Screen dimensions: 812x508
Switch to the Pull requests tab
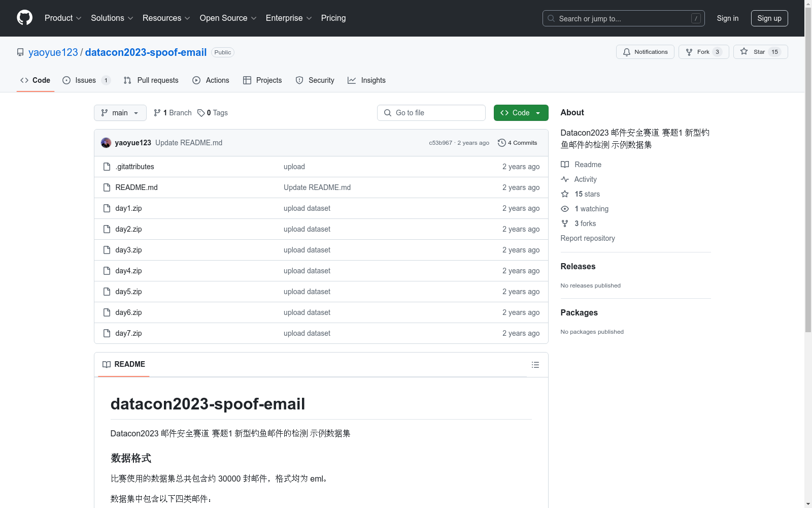click(x=151, y=80)
